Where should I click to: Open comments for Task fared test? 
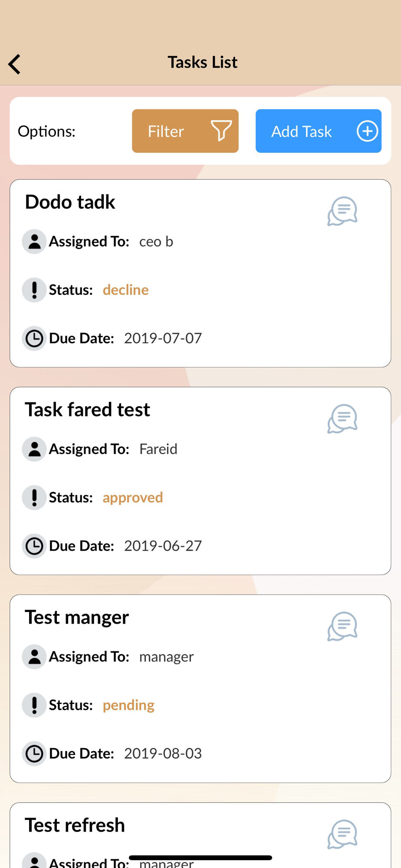point(342,419)
